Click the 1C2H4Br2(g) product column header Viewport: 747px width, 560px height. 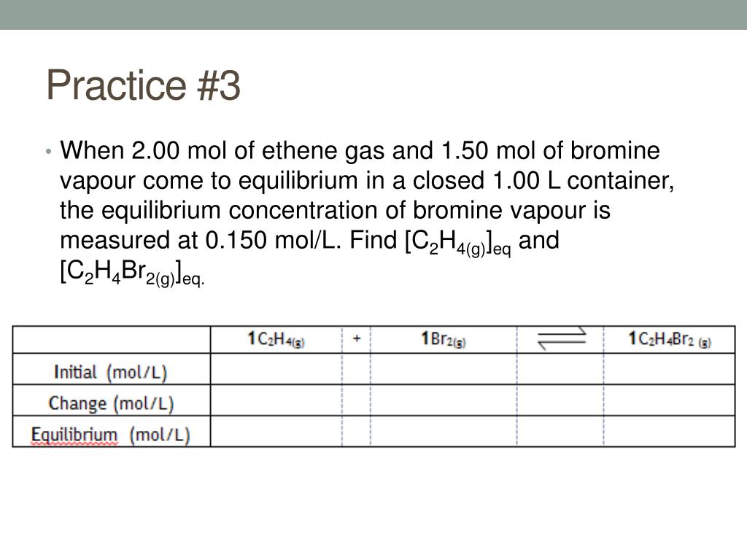670,339
